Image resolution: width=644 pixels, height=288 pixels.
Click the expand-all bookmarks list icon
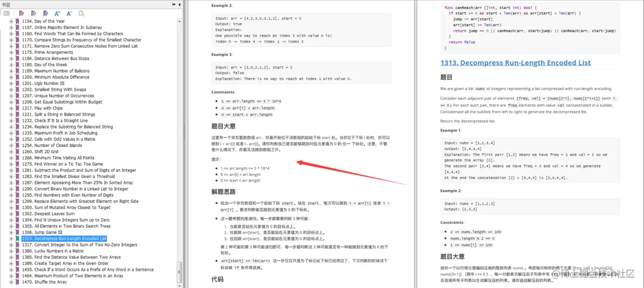pos(6,13)
